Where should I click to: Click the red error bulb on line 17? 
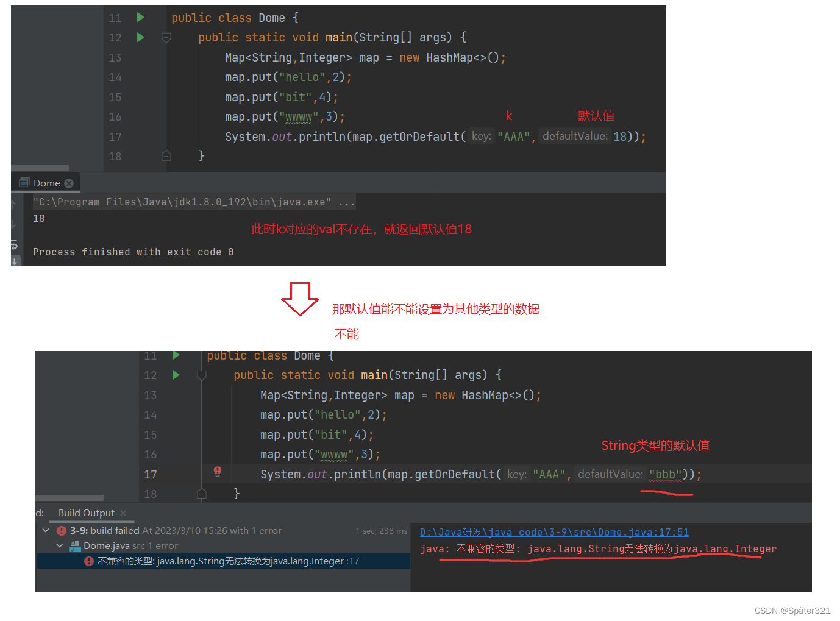218,471
